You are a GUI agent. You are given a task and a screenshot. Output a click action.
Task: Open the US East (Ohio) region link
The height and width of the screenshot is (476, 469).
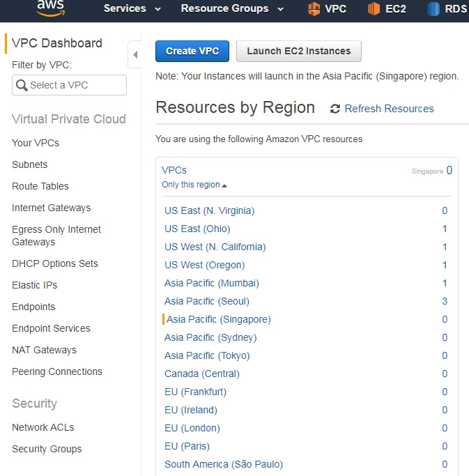(197, 229)
